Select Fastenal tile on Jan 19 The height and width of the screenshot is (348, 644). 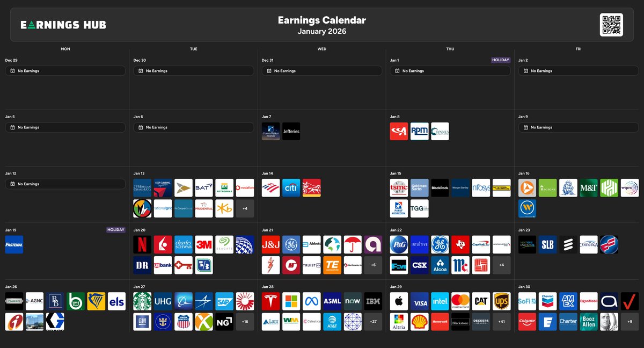coord(14,244)
